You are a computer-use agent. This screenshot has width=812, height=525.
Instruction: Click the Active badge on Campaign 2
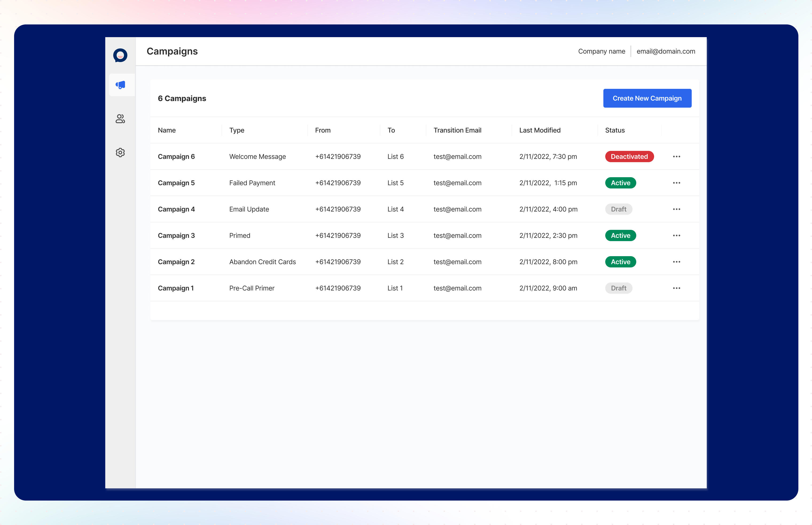coord(620,262)
